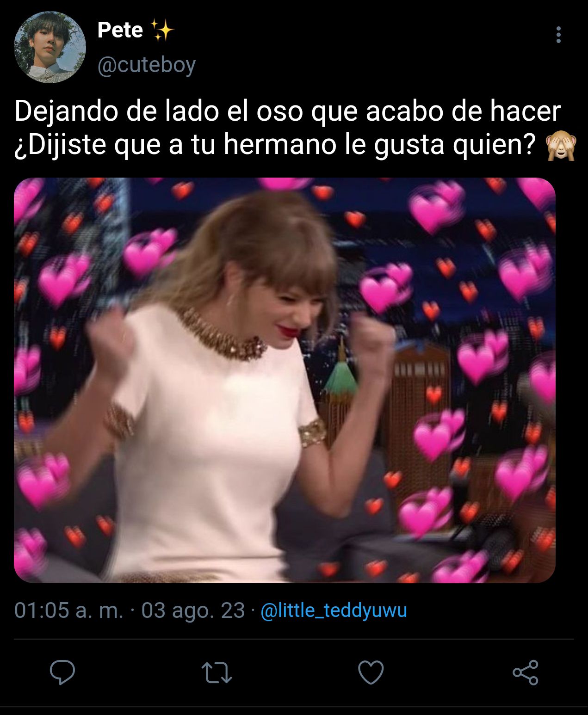Click the 01:05 a. m. timestamp
The image size is (588, 715).
[69, 610]
